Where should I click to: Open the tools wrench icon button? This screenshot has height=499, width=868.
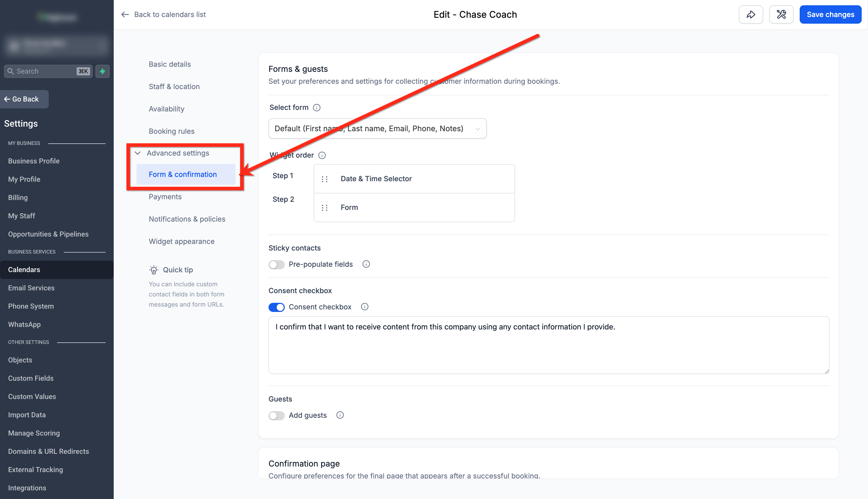tap(781, 14)
